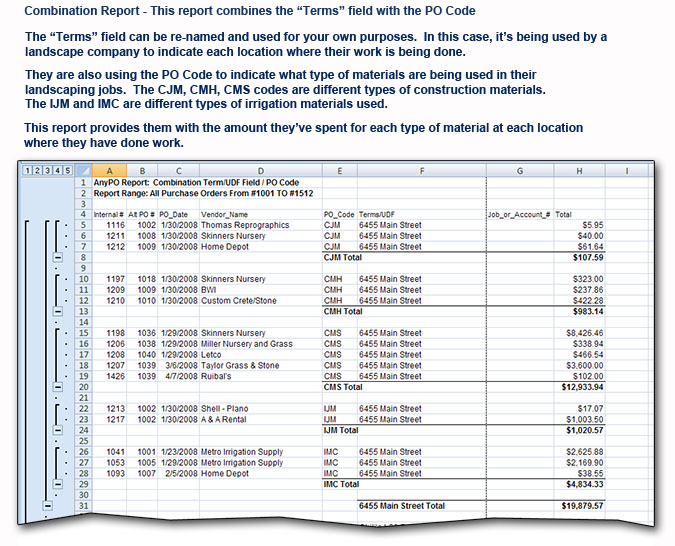Select column I header

[x=627, y=171]
